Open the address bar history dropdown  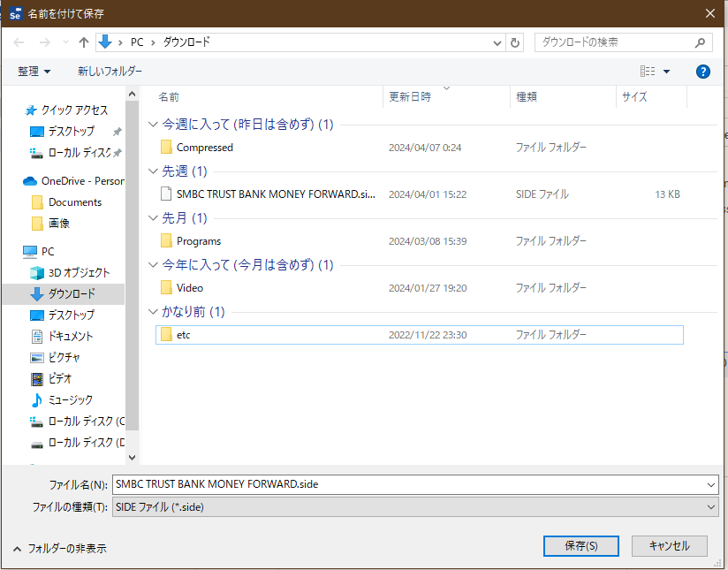[497, 42]
